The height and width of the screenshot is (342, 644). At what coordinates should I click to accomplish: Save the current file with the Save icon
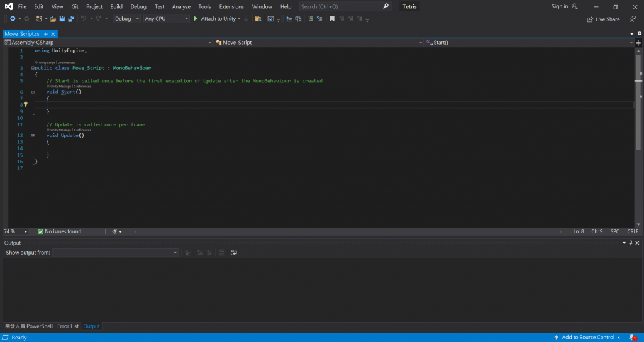click(62, 19)
